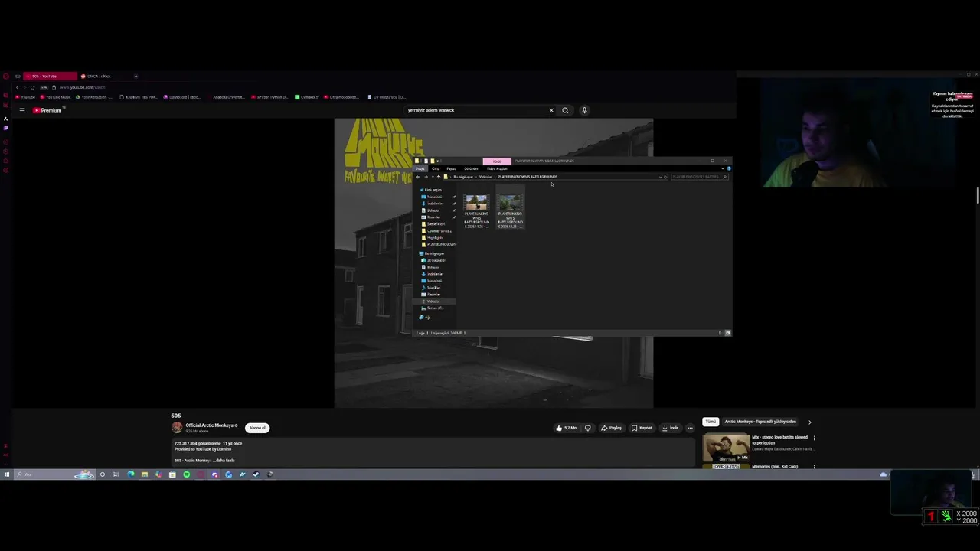Viewport: 980px width, 551px height.
Task: Open Official Arctic Monkeys channel link
Action: 210,425
